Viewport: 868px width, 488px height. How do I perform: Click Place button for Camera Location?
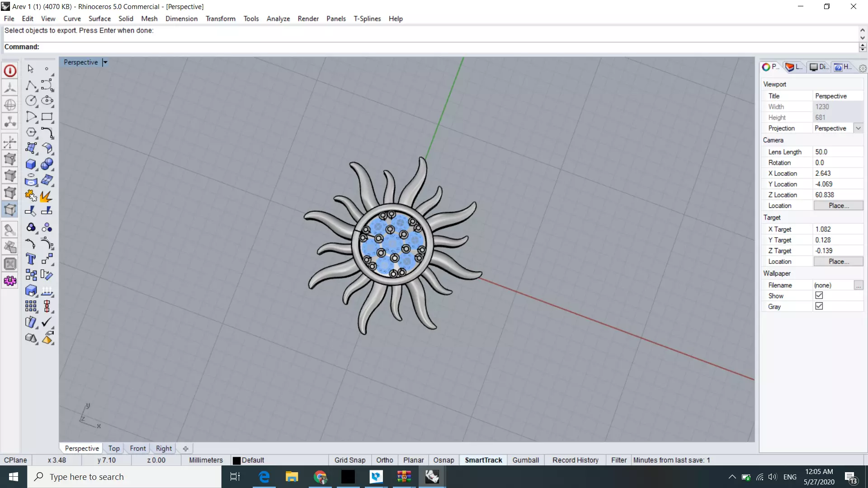click(838, 206)
